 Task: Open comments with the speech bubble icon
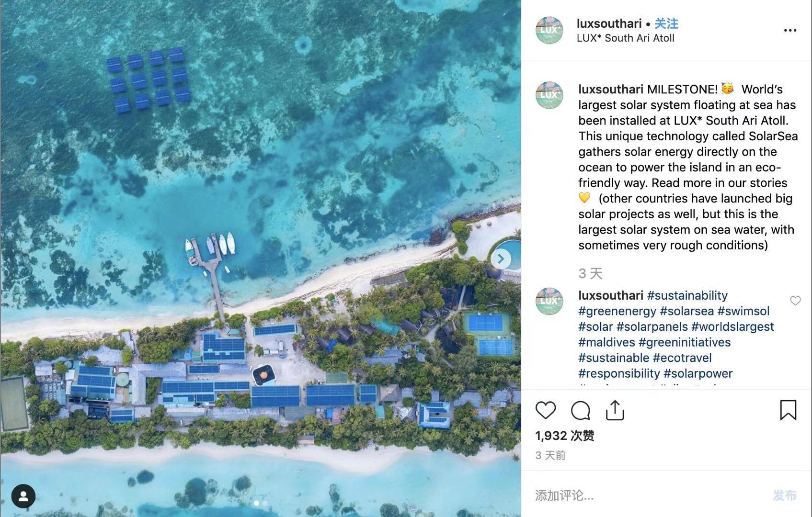point(580,411)
